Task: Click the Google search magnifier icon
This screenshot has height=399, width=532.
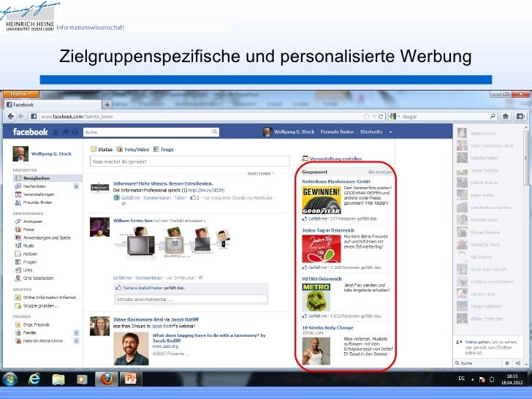Action: tap(493, 116)
